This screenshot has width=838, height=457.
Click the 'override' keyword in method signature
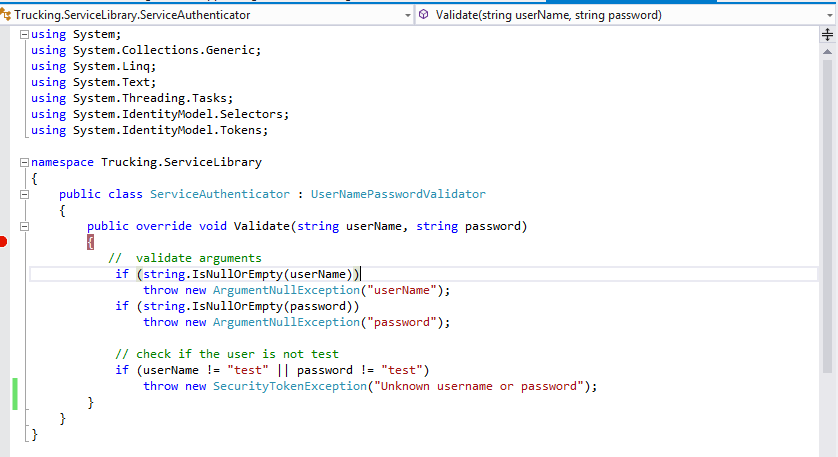[164, 226]
